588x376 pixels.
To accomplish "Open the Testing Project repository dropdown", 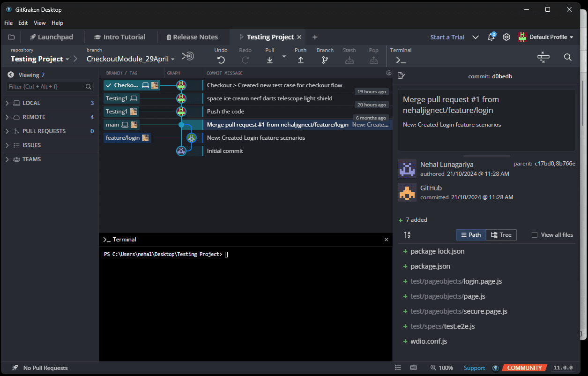I will [x=40, y=59].
